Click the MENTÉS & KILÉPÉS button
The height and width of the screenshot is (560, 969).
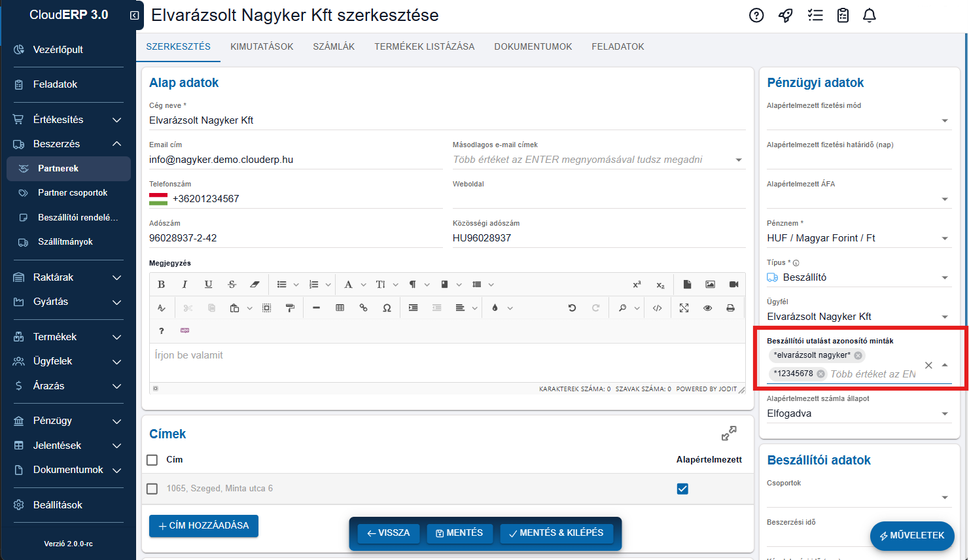click(x=556, y=533)
